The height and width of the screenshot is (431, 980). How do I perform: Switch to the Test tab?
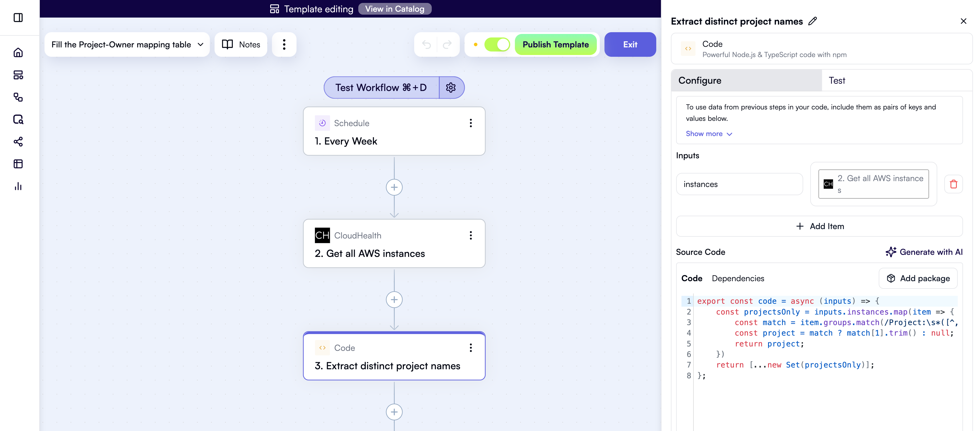click(x=837, y=81)
